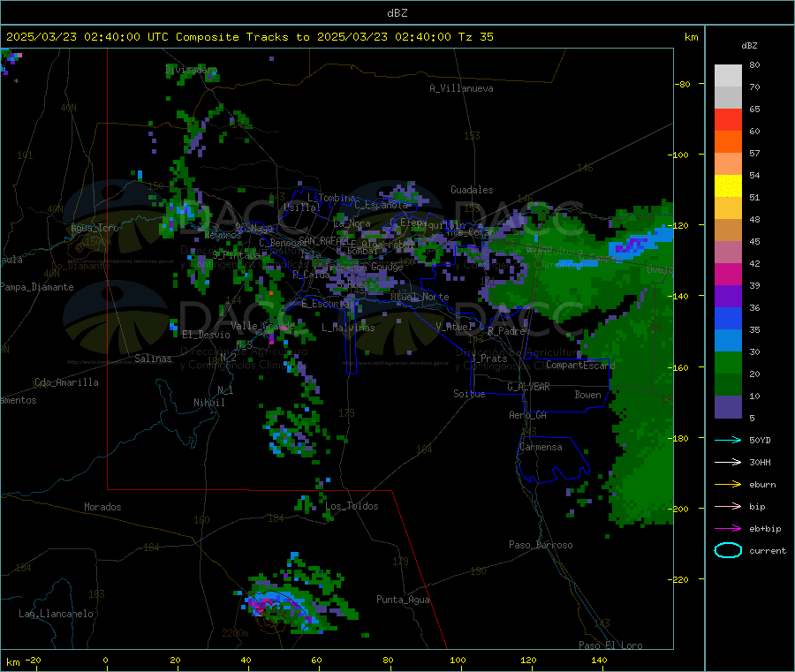
Task: Click the 'R_Padre' map label
Action: (506, 331)
